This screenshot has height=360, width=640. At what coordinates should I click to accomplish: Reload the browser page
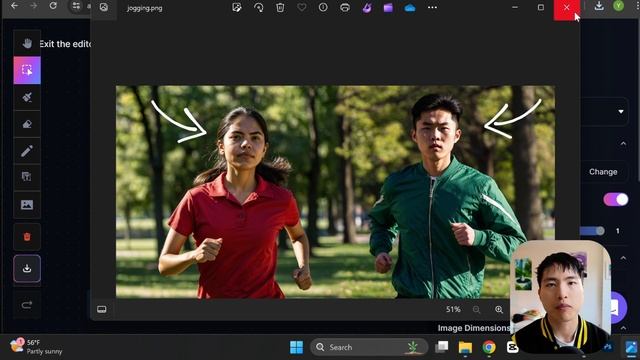pyautogui.click(x=53, y=6)
